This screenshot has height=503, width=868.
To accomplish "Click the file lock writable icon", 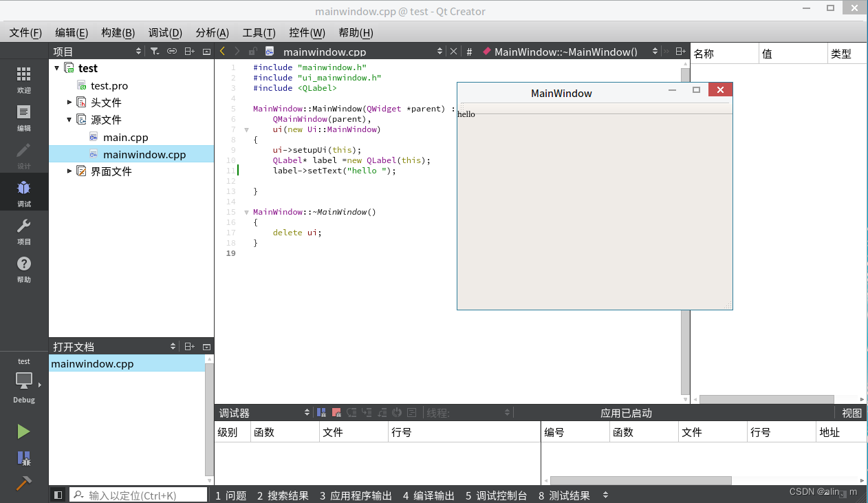I will coord(253,52).
